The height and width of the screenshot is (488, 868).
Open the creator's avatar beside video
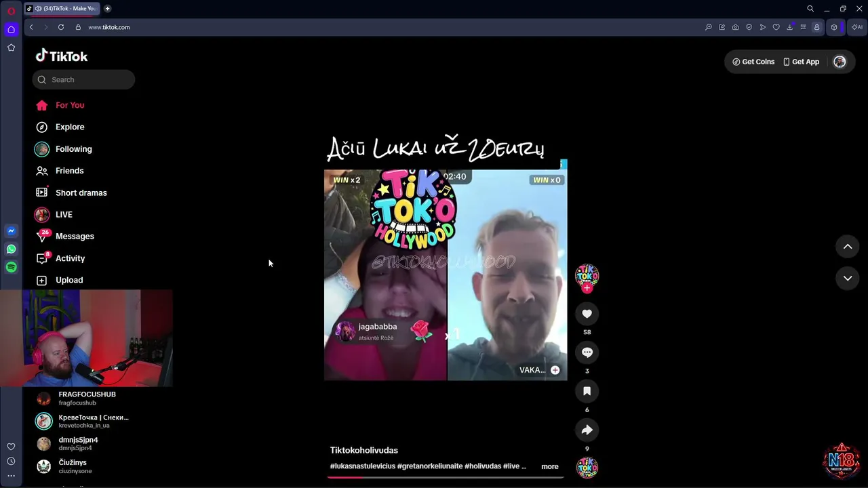click(587, 274)
